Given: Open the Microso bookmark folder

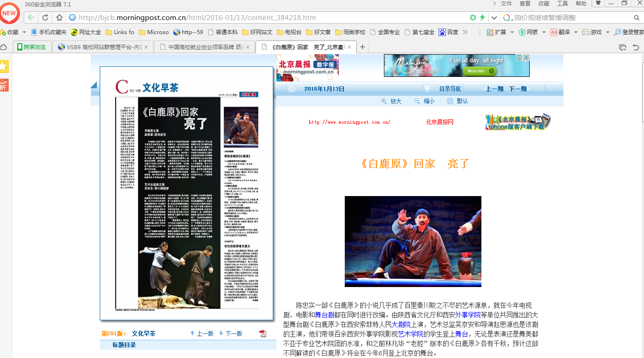Looking at the screenshot, I should (153, 32).
